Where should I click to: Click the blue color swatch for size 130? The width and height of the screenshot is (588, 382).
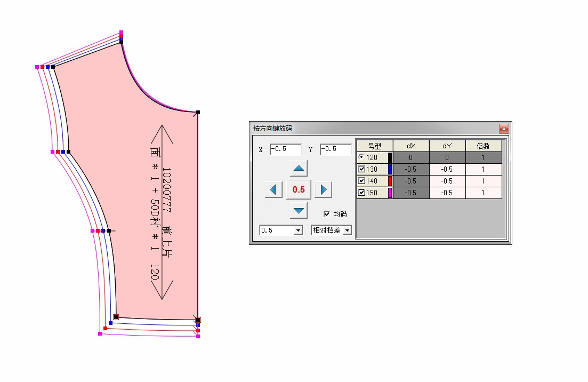tap(390, 169)
